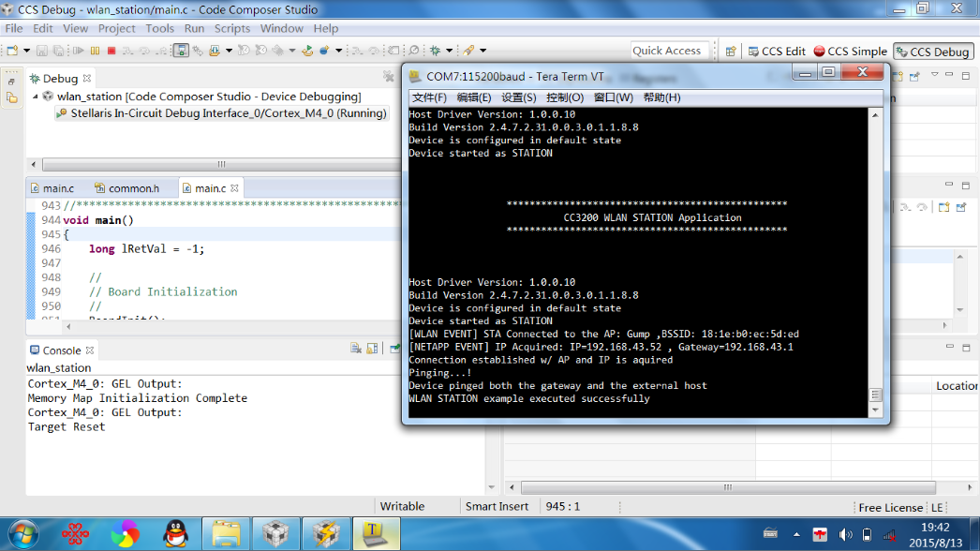Screen dimensions: 980x551
Task: Terminate debug session with the red stop icon
Action: tap(111, 50)
